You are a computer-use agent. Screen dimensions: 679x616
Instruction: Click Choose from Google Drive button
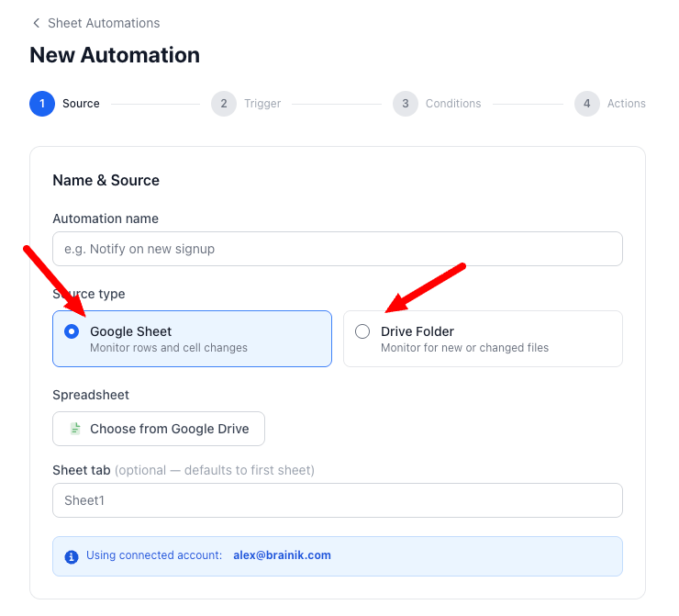pos(159,429)
